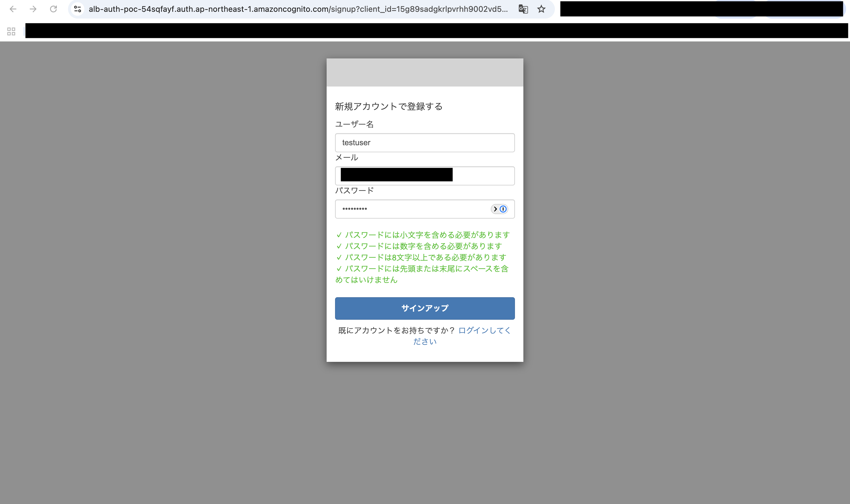Reload the page with the refresh icon
Screen dimensions: 850x504
tap(53, 9)
